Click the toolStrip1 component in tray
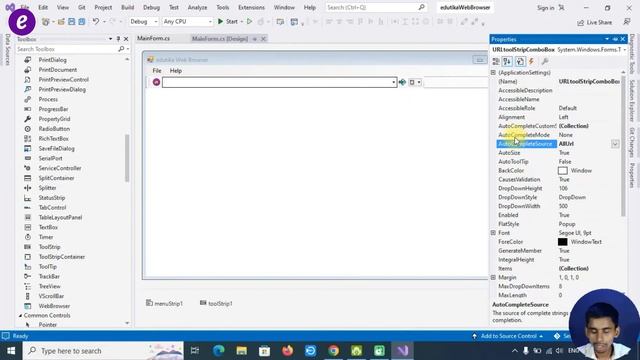Viewport: 640px width, 360px height. coord(216,303)
